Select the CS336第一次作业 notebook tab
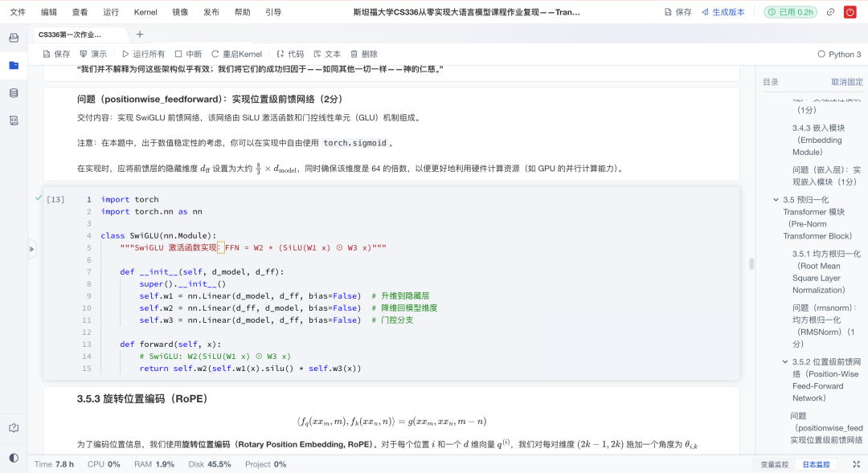The height and width of the screenshot is (473, 868). point(71,35)
